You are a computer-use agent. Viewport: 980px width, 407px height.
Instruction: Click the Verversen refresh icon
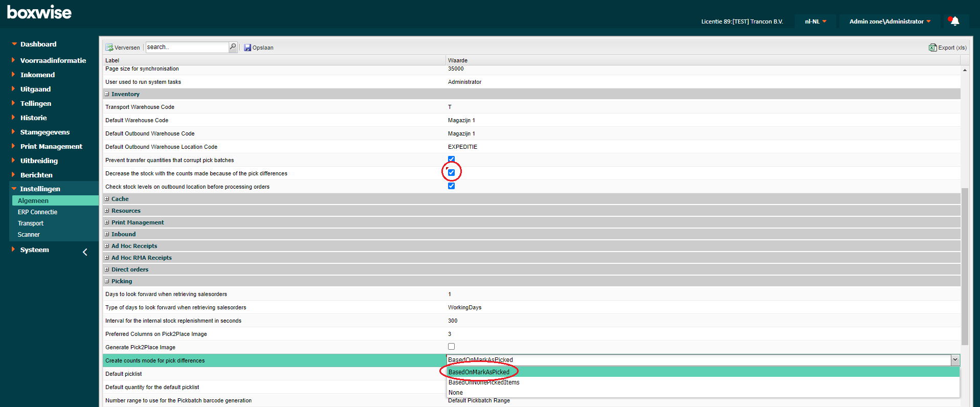pyautogui.click(x=109, y=48)
